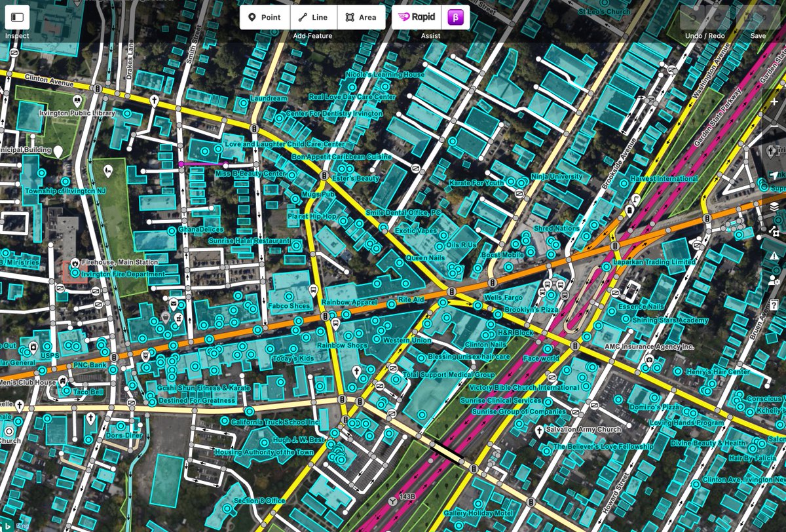Screen dimensions: 786x532
Task: Open the issues warning triangle panel
Action: (774, 256)
